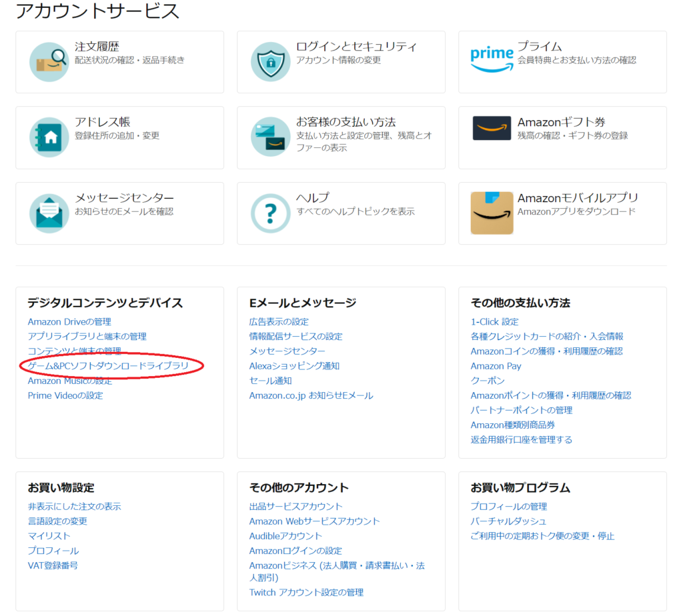Open Amazon Webサービスアカウント link
Screen dimensions: 683x616
click(315, 521)
